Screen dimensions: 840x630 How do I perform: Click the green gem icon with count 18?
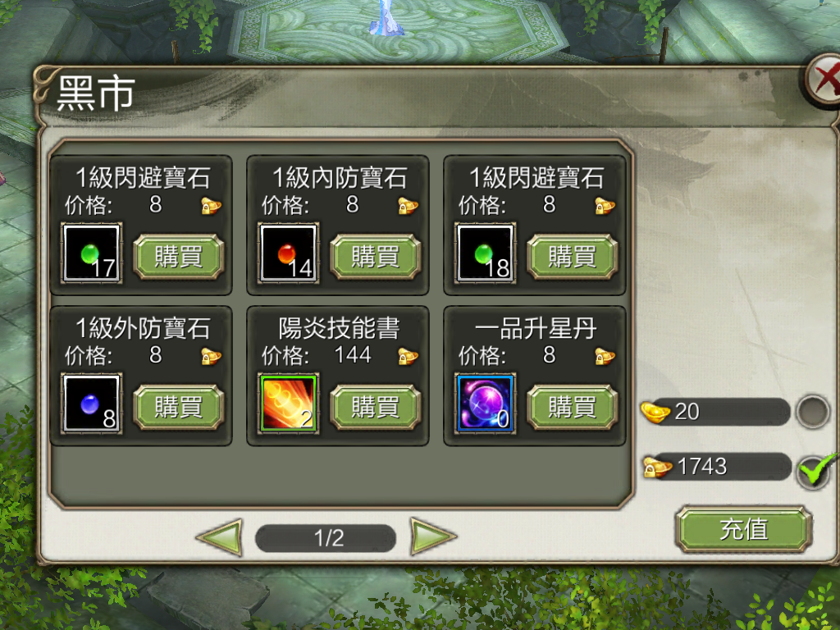485,253
